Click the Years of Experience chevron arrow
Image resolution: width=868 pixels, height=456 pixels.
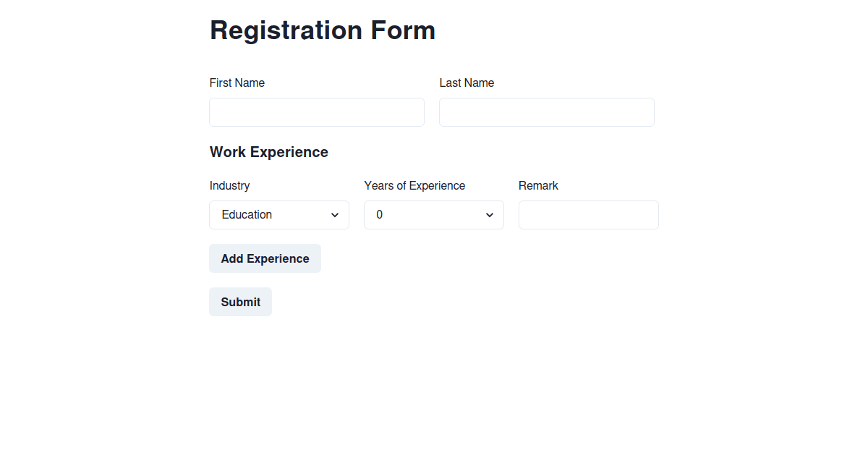pyautogui.click(x=490, y=214)
